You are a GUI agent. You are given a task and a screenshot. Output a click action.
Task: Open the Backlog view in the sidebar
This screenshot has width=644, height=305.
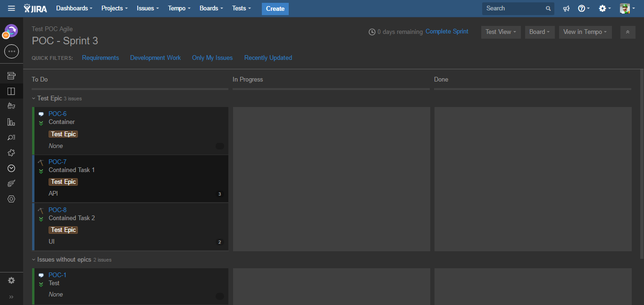coord(11,75)
